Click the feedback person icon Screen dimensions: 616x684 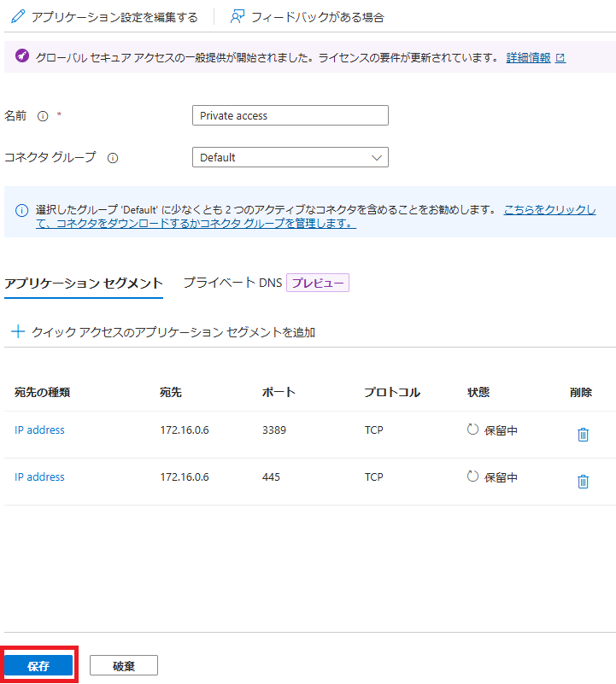[238, 16]
